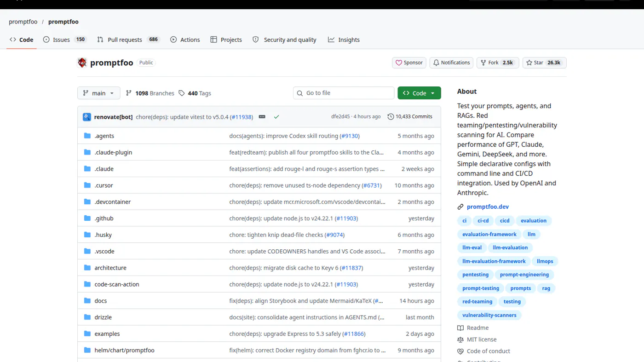Go to the Actions tab

(x=185, y=40)
